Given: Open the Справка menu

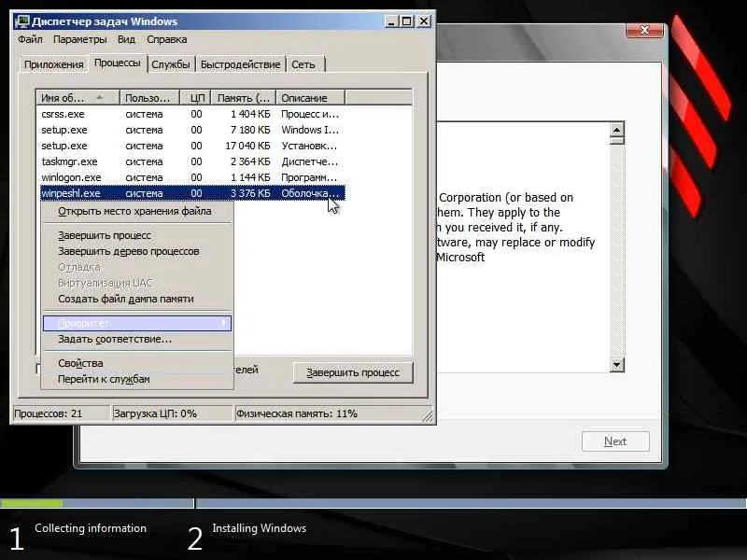Looking at the screenshot, I should [x=167, y=39].
